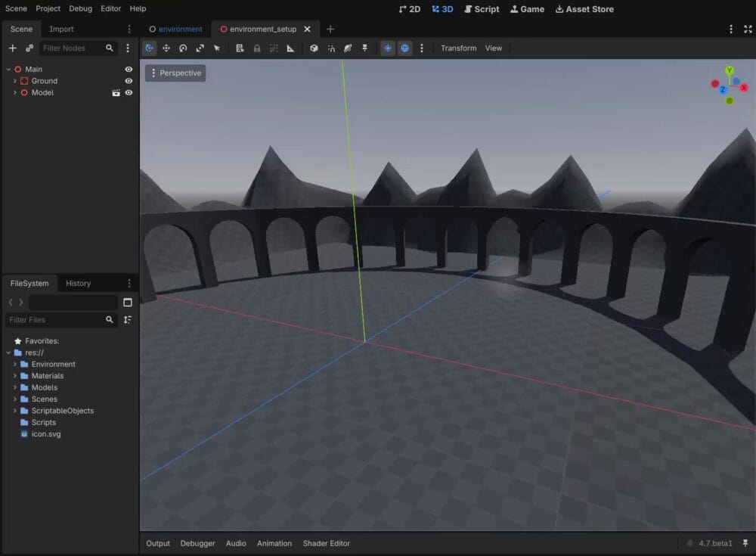Toggle FileSystem split view mode

(128, 303)
